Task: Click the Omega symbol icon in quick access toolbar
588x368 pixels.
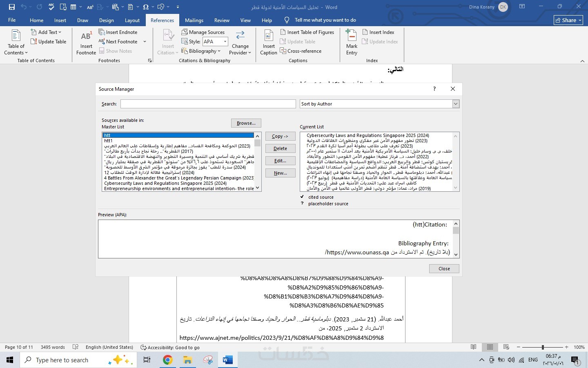Action: [x=146, y=7]
